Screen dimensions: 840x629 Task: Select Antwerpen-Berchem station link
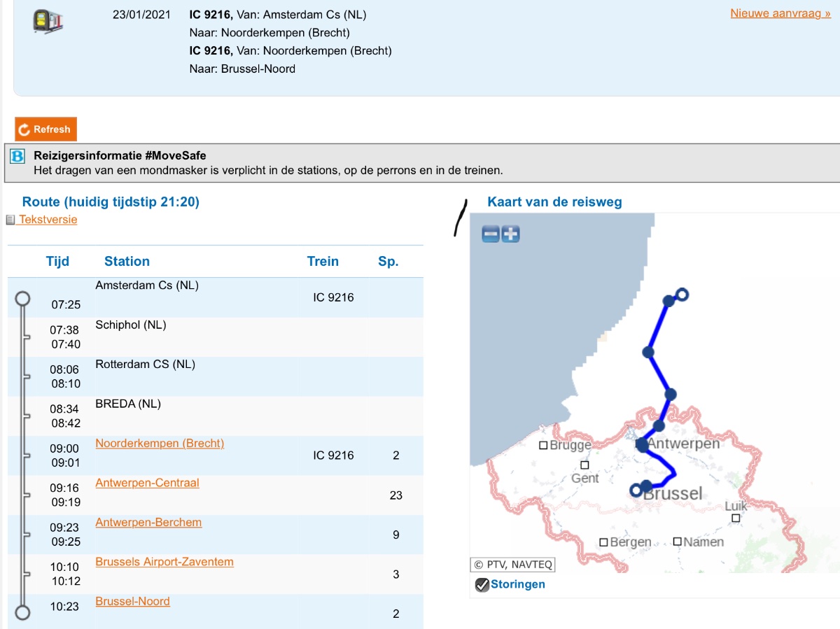[x=148, y=523]
